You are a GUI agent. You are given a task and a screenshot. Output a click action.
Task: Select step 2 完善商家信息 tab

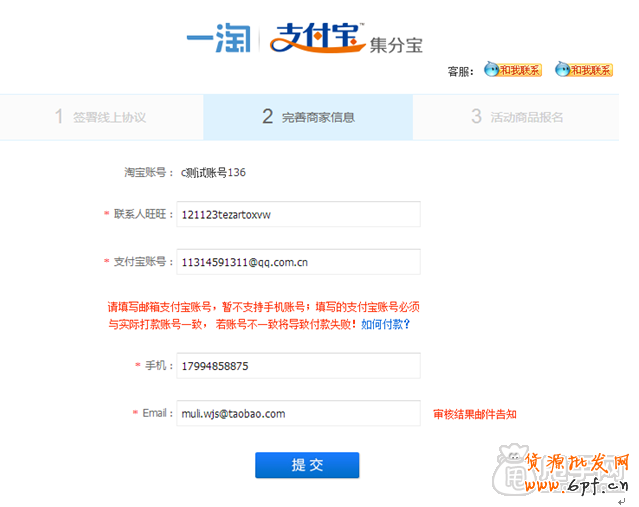coord(308,117)
